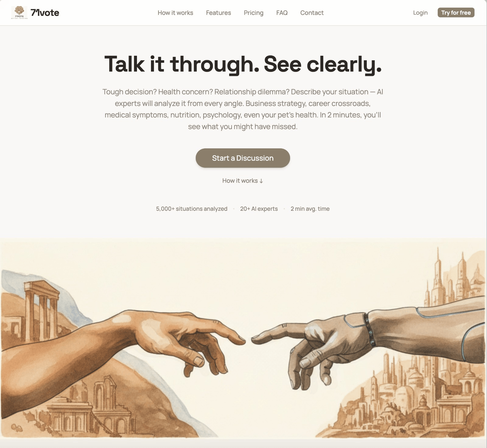Click the Talk it through headline
Viewport: 487px width, 448px height.
tap(243, 64)
